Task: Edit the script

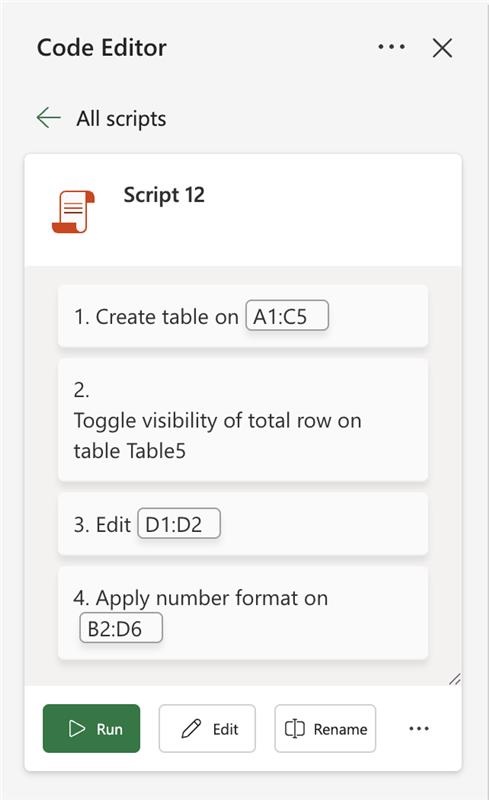Action: click(x=207, y=729)
